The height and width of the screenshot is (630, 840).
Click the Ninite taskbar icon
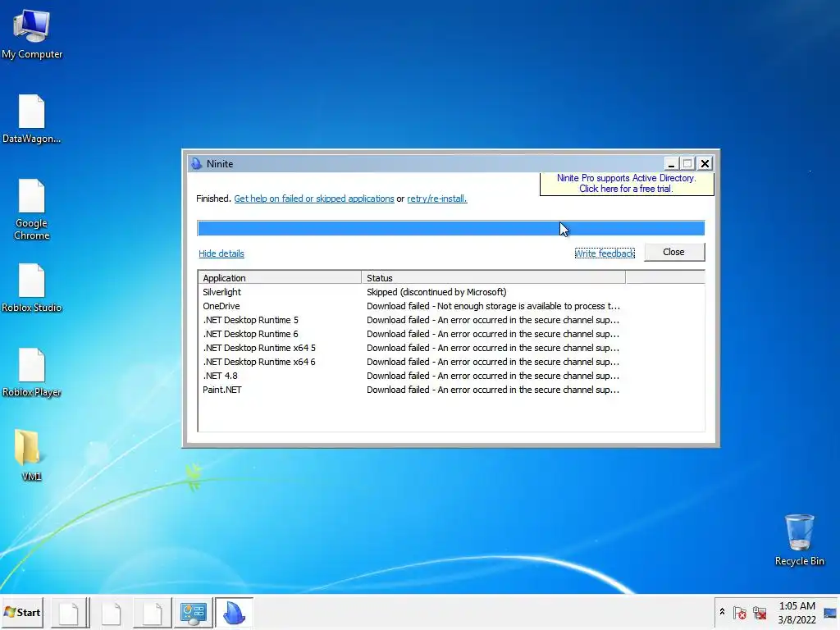(234, 613)
